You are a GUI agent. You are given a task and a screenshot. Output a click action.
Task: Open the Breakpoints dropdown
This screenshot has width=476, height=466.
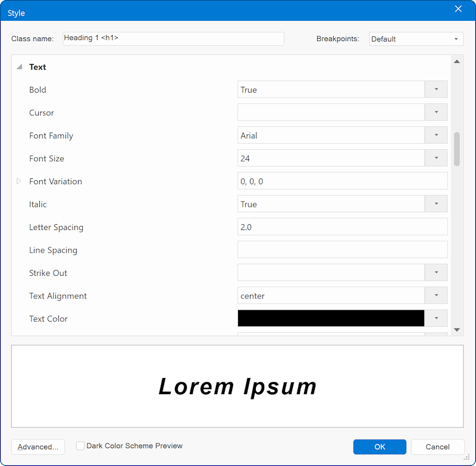pos(416,39)
